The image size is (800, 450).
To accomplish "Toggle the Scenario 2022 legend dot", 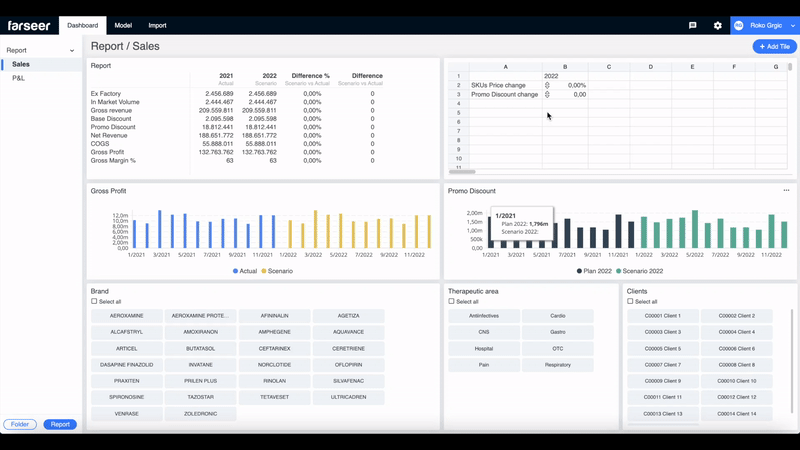I will tap(619, 271).
